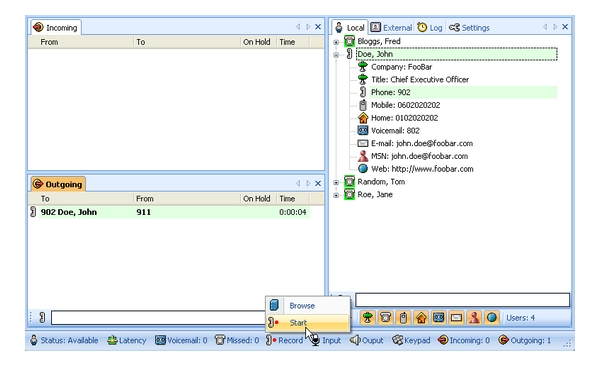Viewport: 600px width, 367px height.
Task: Click the MSN messenger toolbar icon
Action: coord(474,318)
